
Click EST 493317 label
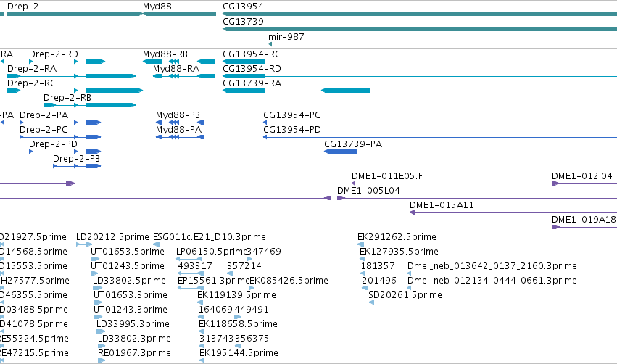pos(195,266)
